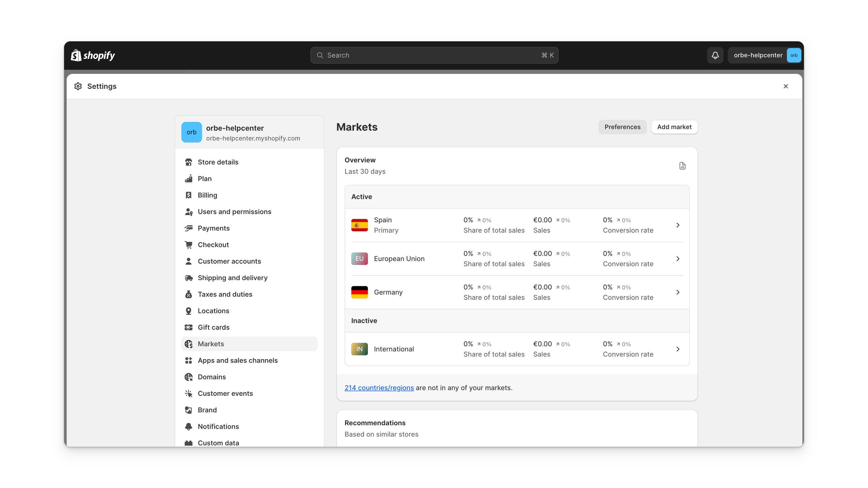Open the 214 countries/regions link

[x=379, y=388]
